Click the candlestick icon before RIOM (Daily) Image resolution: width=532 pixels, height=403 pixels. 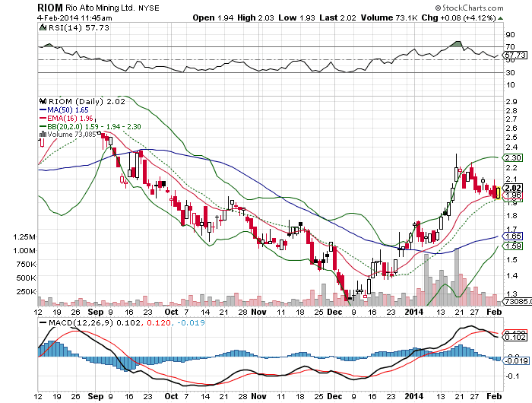pos(43,101)
